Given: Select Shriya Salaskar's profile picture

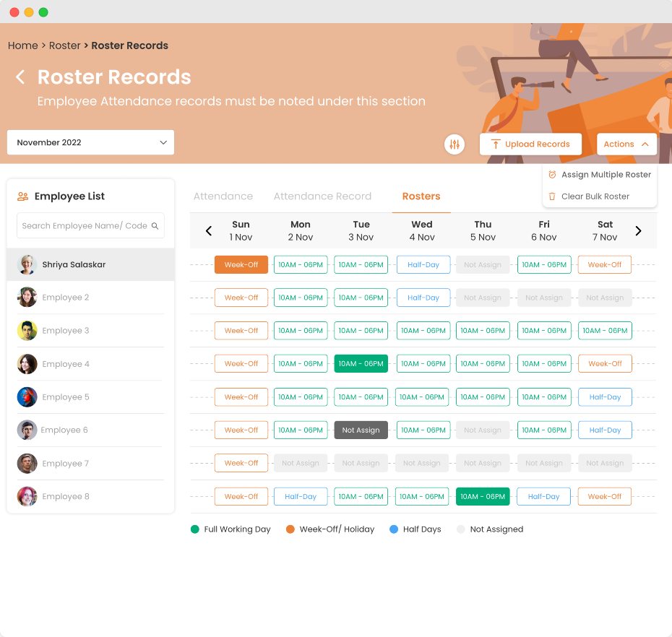Looking at the screenshot, I should click(27, 264).
